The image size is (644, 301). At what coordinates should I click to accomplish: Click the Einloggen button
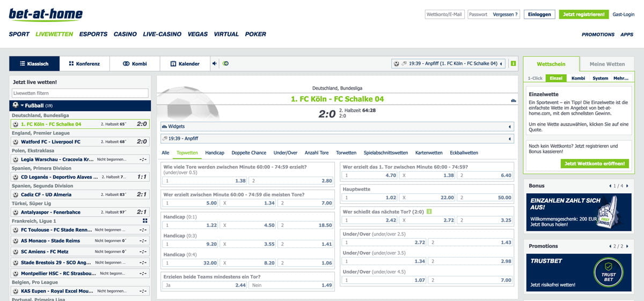[x=539, y=14]
